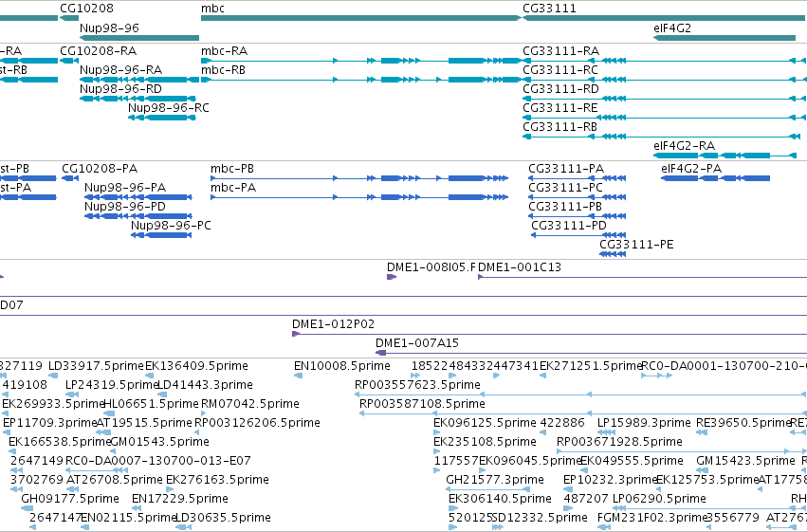Screen dimensions: 807x532
Task: Select transcript CG33111-RE label
Action: pos(559,108)
